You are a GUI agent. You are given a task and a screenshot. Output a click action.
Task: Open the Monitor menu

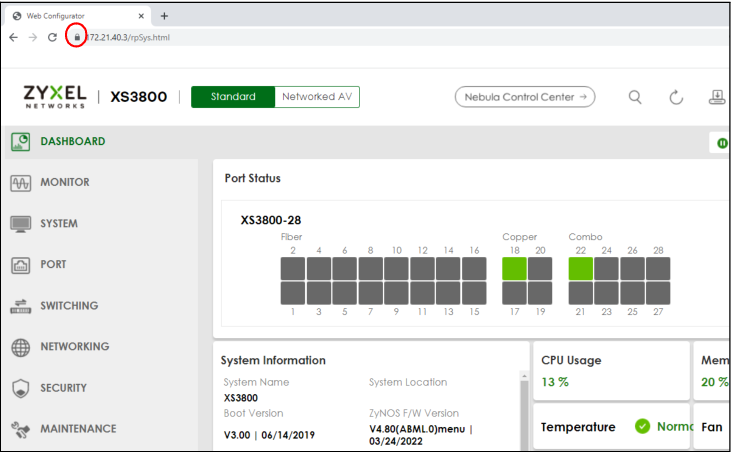(65, 182)
